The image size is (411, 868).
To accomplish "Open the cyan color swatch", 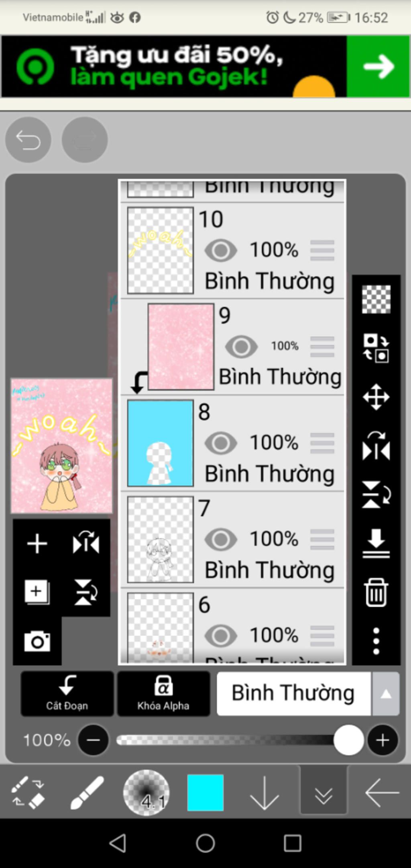I will point(205,793).
